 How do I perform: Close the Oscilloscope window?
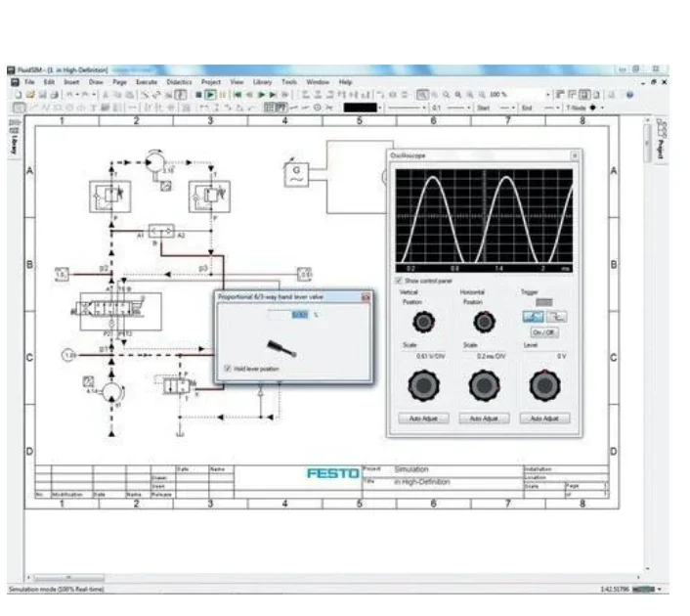575,155
